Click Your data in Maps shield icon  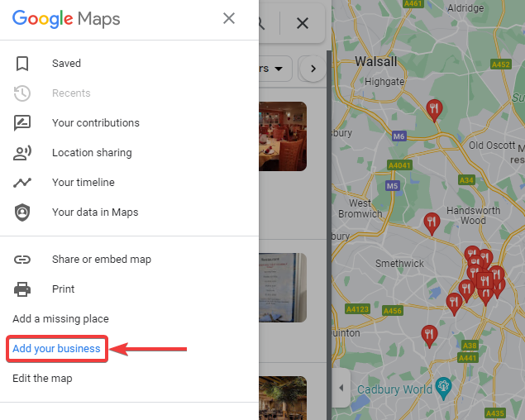pos(22,212)
